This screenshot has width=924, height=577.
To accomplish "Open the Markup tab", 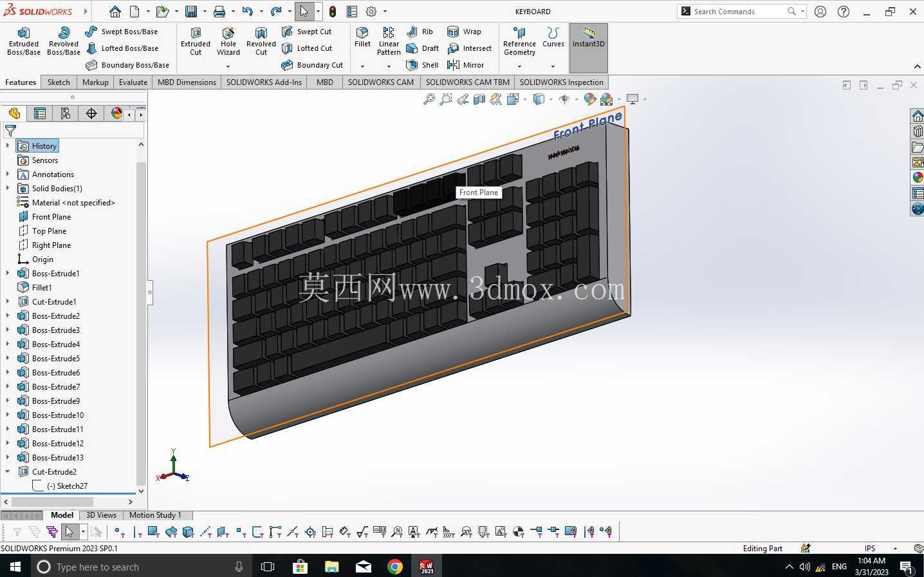I will coord(95,82).
